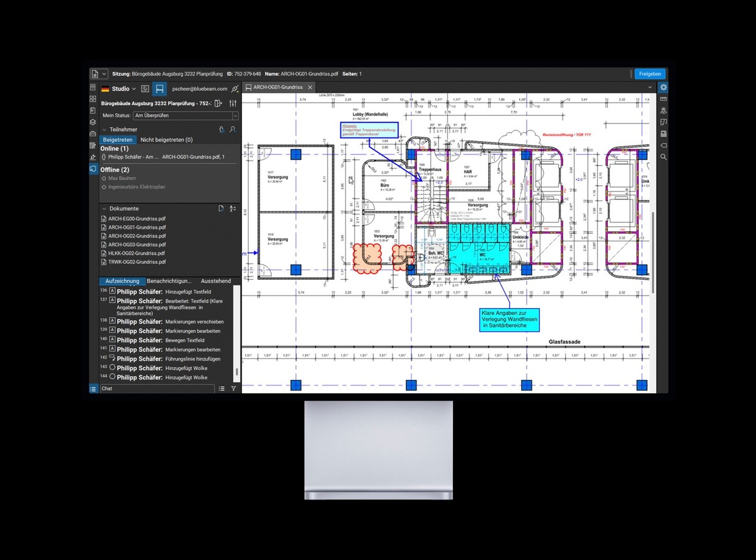Open the Layers panel in left sidebar
The width and height of the screenshot is (756, 560).
click(93, 122)
